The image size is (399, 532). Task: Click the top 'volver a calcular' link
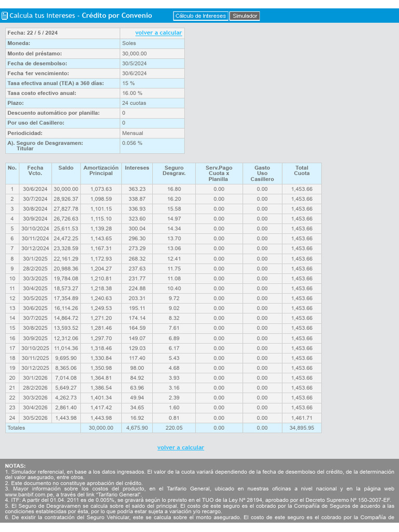(158, 33)
